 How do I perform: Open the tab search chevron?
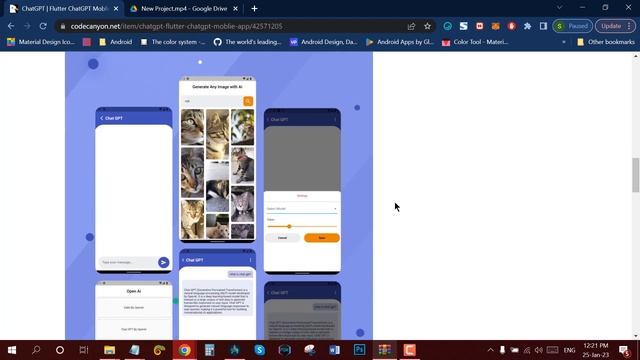(x=560, y=7)
